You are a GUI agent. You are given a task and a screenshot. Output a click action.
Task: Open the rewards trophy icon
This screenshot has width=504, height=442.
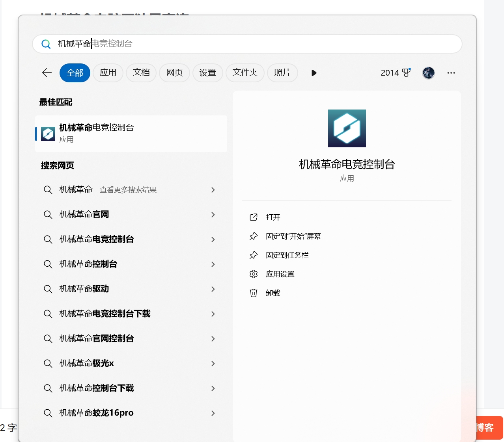point(406,72)
